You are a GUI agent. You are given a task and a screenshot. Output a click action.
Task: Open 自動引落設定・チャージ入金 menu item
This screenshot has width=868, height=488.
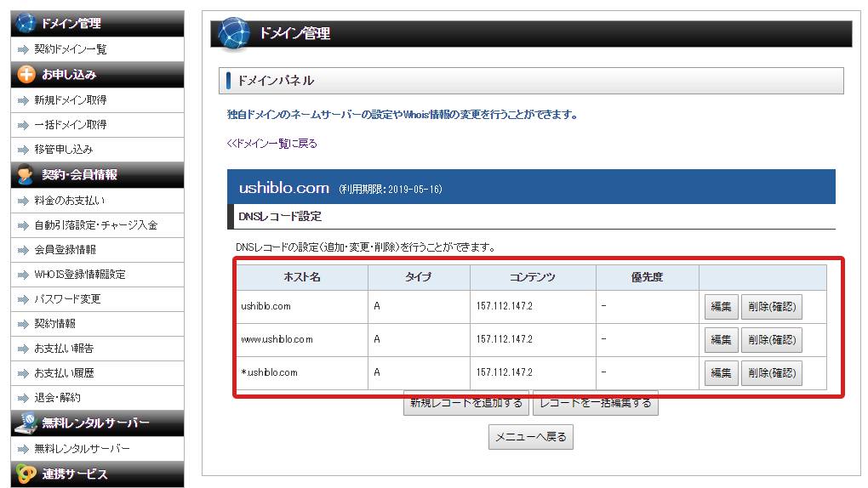tap(96, 225)
